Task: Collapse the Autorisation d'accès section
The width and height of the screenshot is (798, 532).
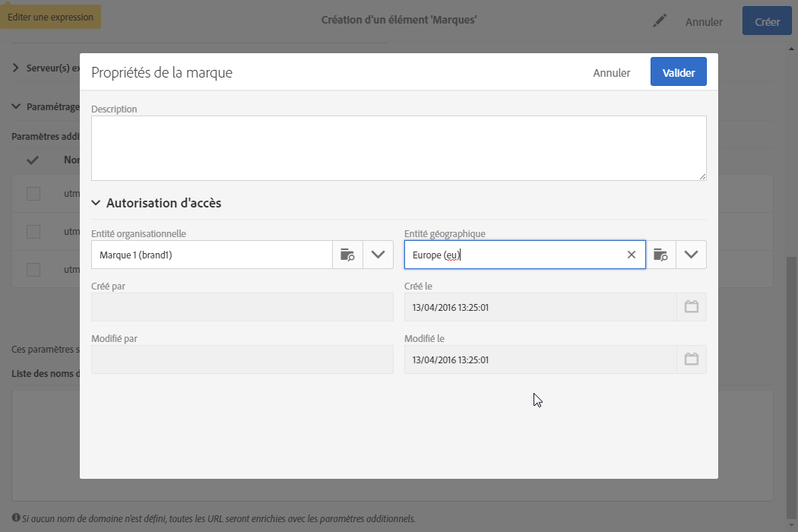Action: (96, 204)
